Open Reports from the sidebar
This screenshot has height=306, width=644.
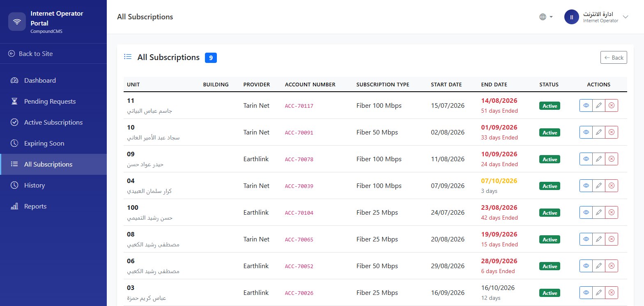53,206
